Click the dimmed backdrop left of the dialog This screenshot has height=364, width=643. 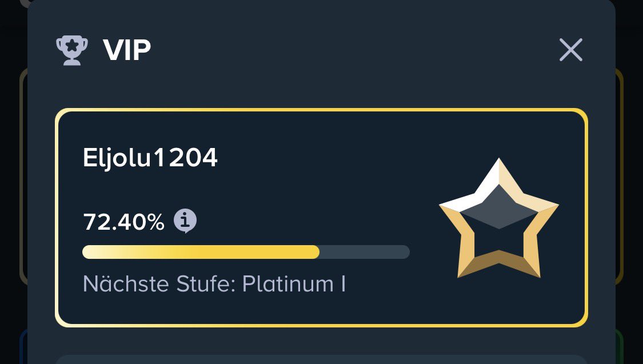(x=13, y=185)
